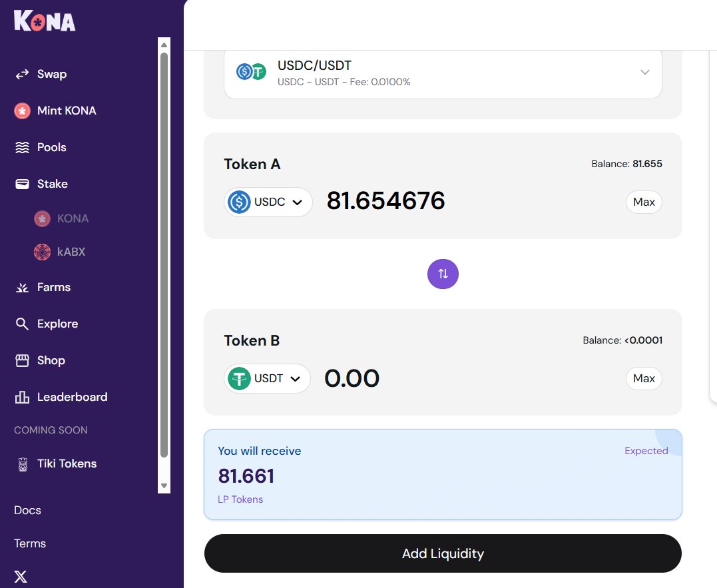This screenshot has height=588, width=717.
Task: Click the Token A Balance: 81.655 text
Action: (626, 164)
